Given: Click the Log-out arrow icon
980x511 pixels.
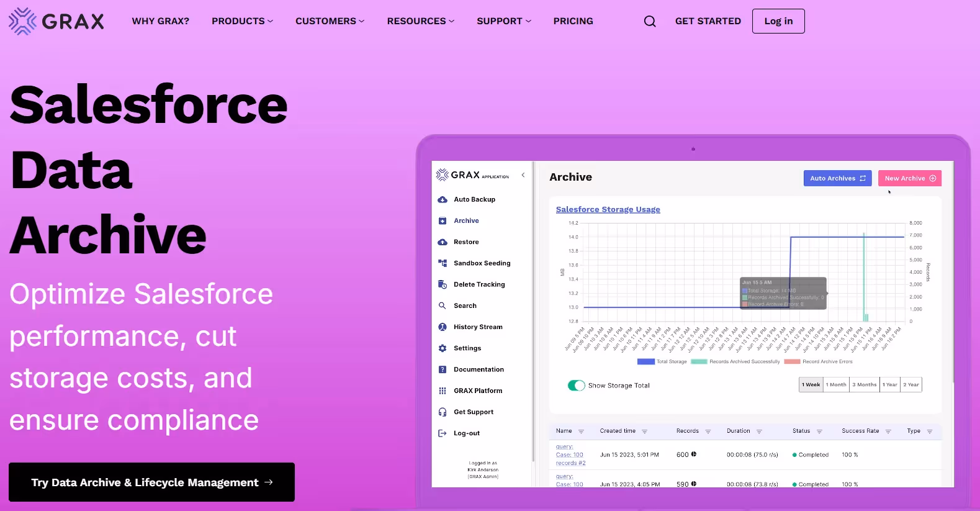Looking at the screenshot, I should (443, 433).
